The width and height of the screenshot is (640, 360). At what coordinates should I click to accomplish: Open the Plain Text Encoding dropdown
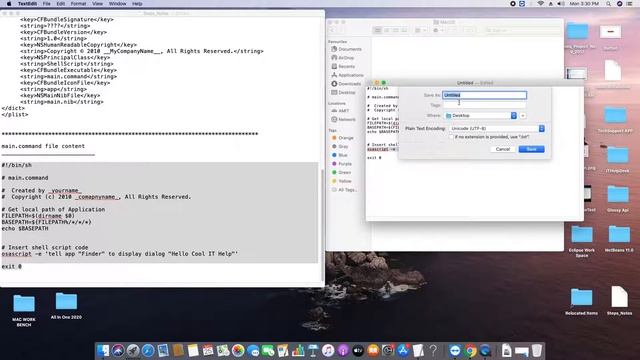pyautogui.click(x=497, y=129)
